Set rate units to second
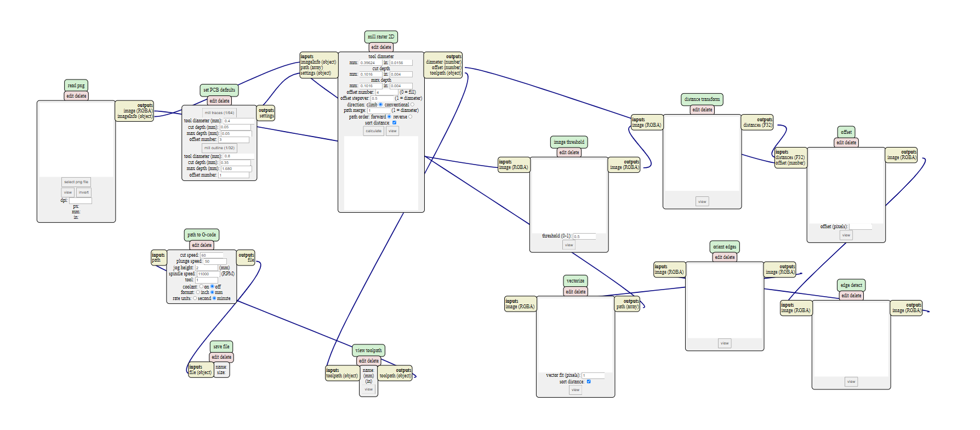The image size is (980, 430). [x=195, y=298]
